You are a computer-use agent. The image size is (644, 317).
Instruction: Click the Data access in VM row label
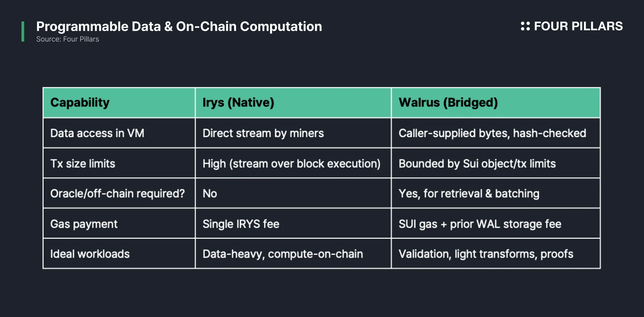(119, 133)
